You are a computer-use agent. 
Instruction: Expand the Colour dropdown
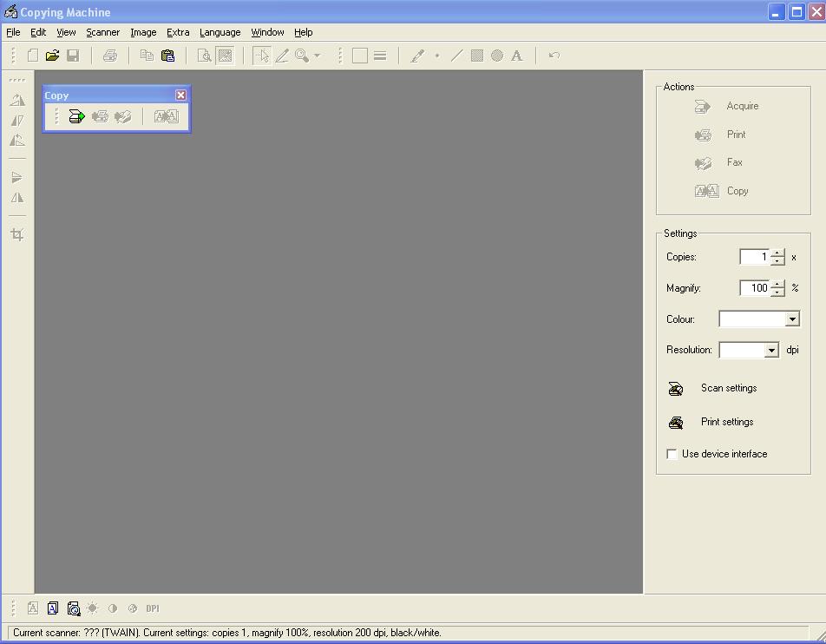[792, 319]
